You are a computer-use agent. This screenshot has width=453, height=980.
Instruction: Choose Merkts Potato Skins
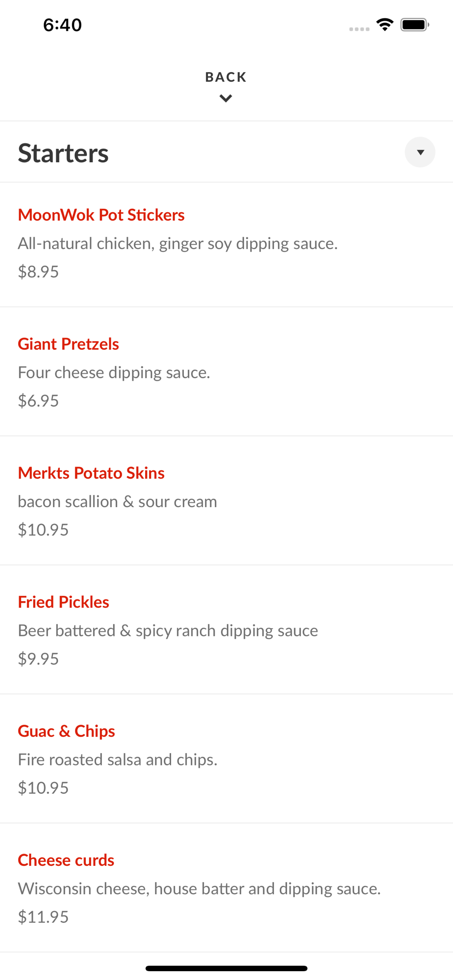(91, 473)
